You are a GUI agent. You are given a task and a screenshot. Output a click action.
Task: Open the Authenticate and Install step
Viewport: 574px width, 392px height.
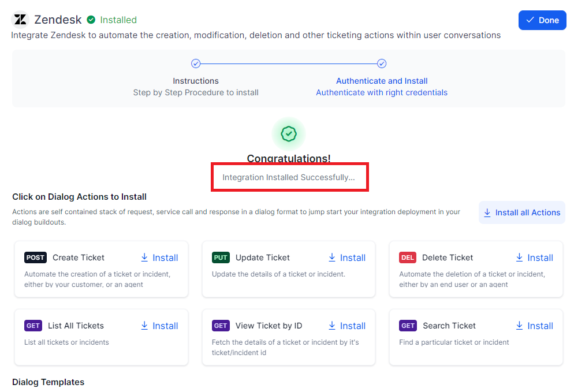[x=382, y=81]
